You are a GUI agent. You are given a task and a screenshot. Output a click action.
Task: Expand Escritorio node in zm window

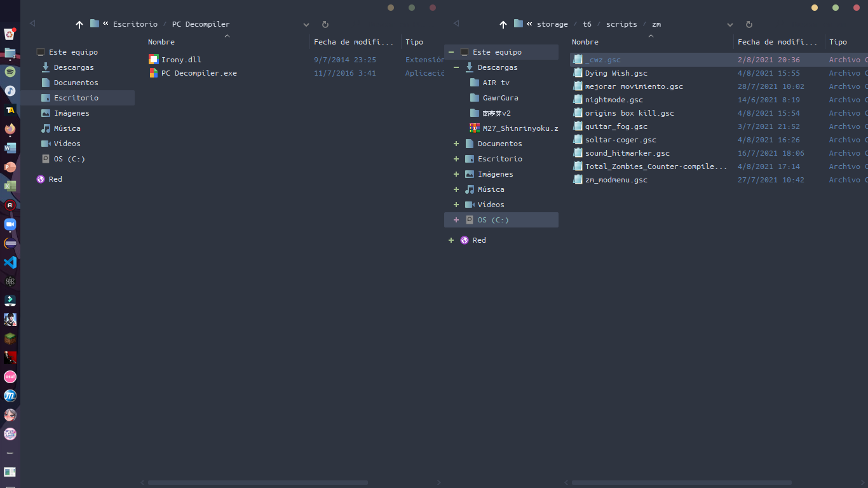pos(456,159)
